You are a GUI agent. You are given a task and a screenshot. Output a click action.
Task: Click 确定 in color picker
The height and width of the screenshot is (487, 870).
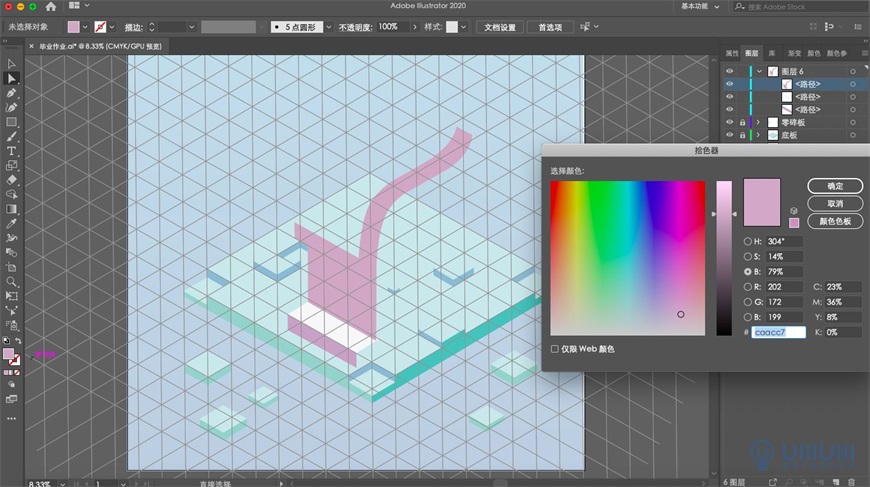[835, 186]
